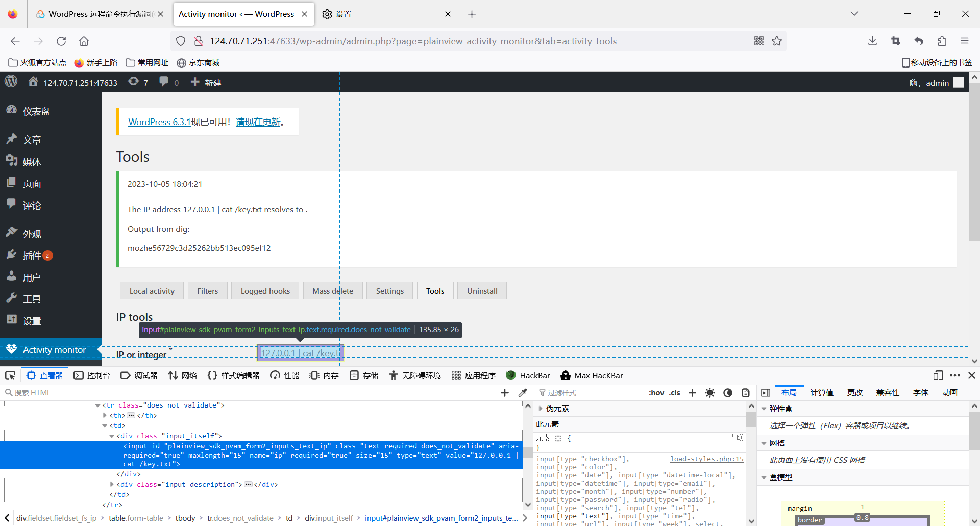The width and height of the screenshot is (980, 526).
Task: Switch DevTools to the 控制台 console tab
Action: [92, 376]
